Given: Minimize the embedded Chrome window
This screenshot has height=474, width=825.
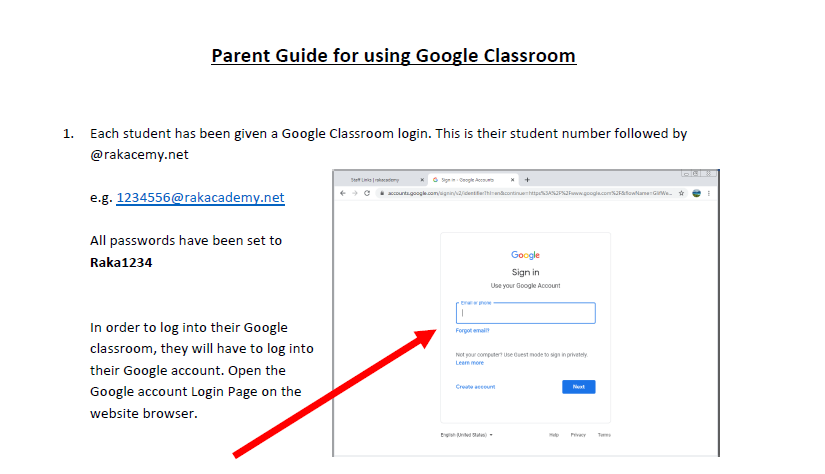Looking at the screenshot, I should tap(686, 174).
